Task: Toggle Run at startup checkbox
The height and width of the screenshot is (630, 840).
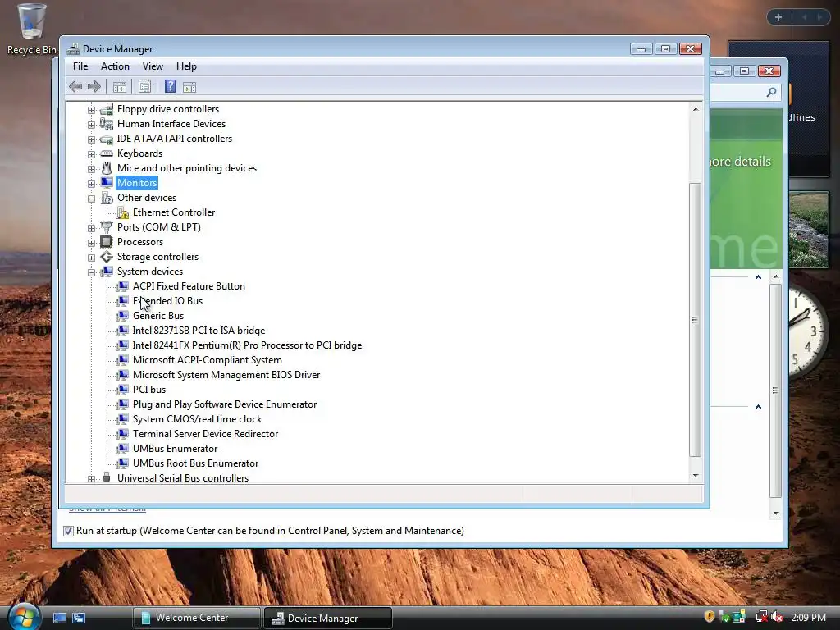Action: pyautogui.click(x=68, y=531)
